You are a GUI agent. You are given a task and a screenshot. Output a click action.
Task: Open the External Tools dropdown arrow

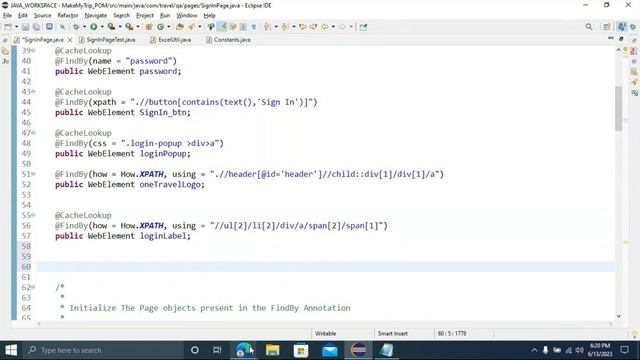(x=138, y=27)
